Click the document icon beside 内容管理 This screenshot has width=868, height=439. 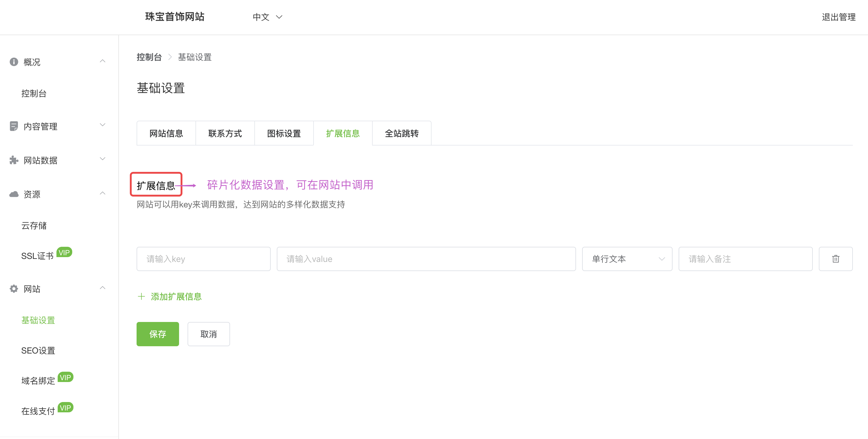14,126
